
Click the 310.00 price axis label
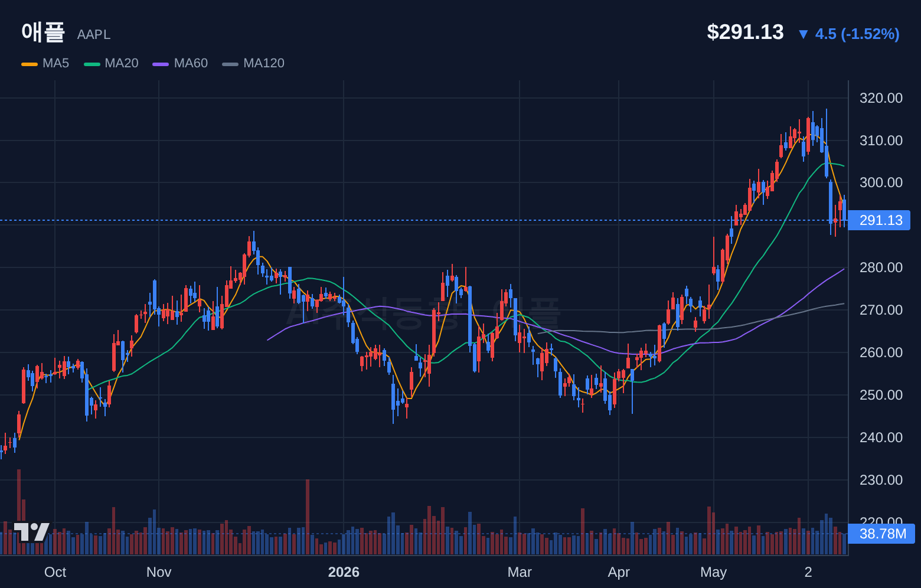click(x=881, y=141)
